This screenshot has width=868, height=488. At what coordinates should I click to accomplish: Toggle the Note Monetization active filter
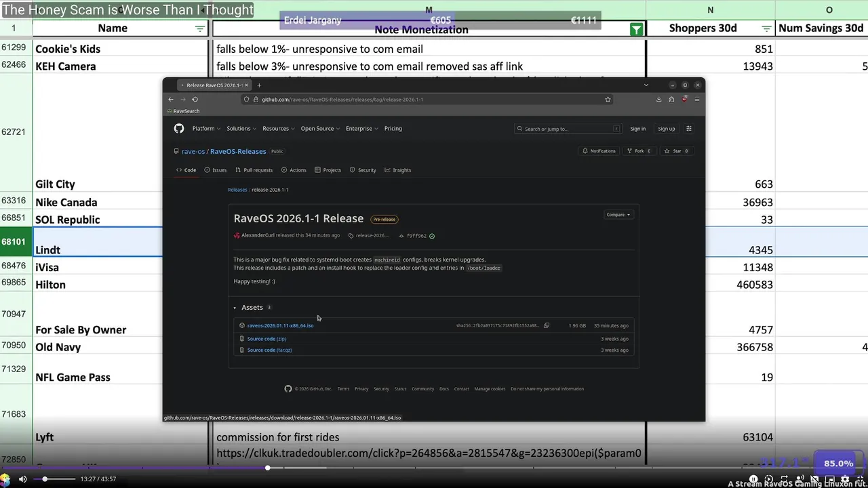point(636,29)
